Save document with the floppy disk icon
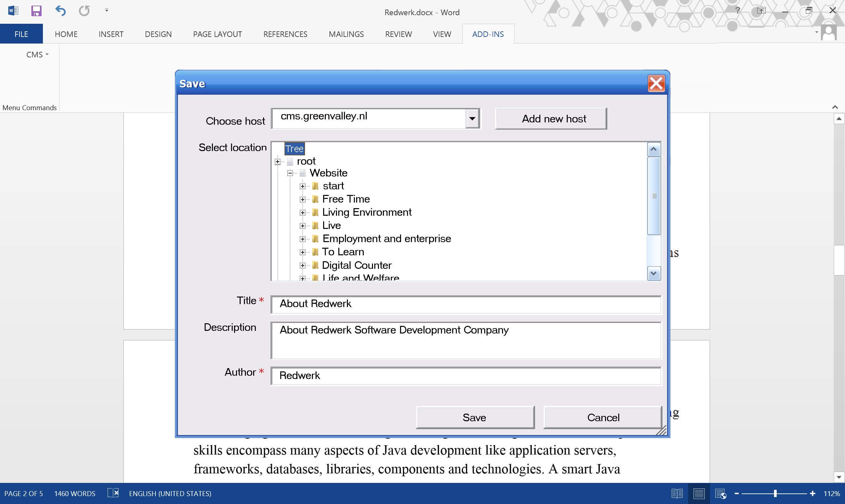The image size is (845, 504). click(x=36, y=11)
